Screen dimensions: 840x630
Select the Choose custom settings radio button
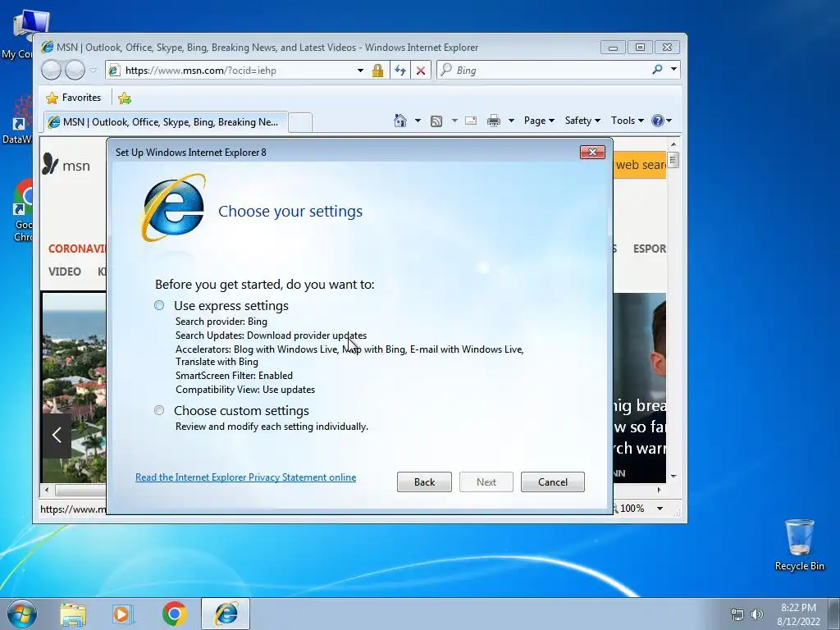pos(159,410)
